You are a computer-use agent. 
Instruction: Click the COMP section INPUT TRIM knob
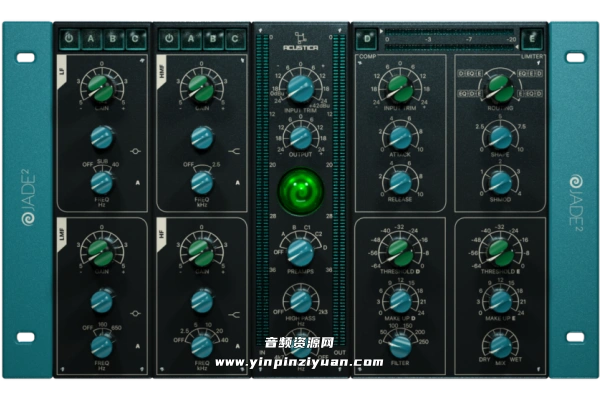(400, 89)
